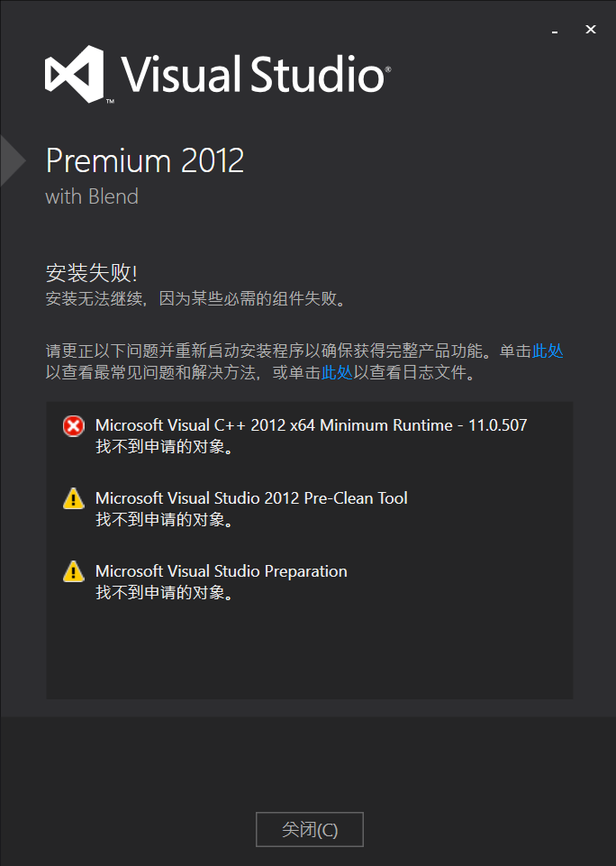Viewport: 616px width, 866px height.
Task: Select the Microsoft Visual Studio 2012 Pre-Clean Tool entry
Action: tap(251, 497)
